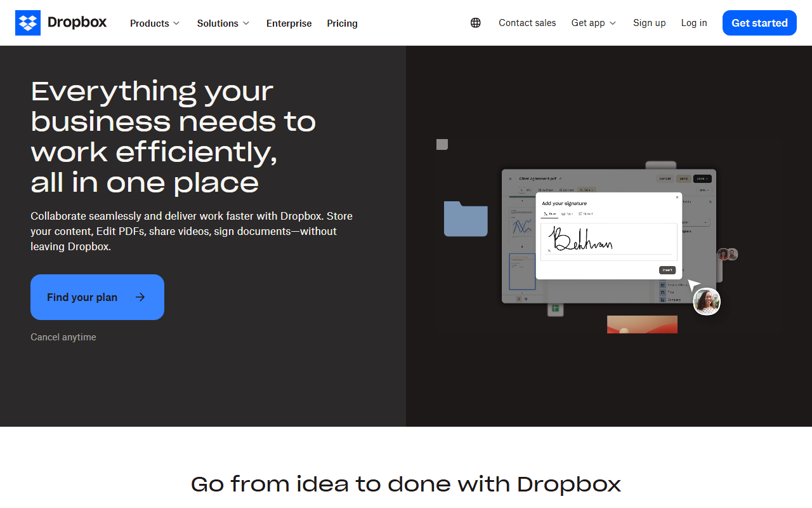
Task: Click the 'Go from idea to done' heading
Action: point(406,484)
